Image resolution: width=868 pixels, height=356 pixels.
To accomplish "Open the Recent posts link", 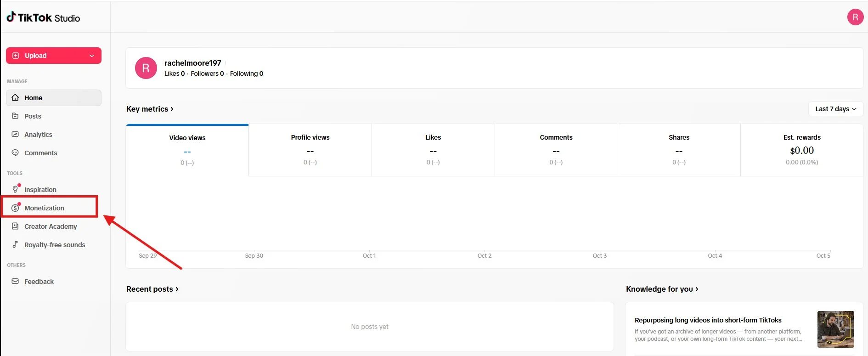I will pyautogui.click(x=152, y=289).
